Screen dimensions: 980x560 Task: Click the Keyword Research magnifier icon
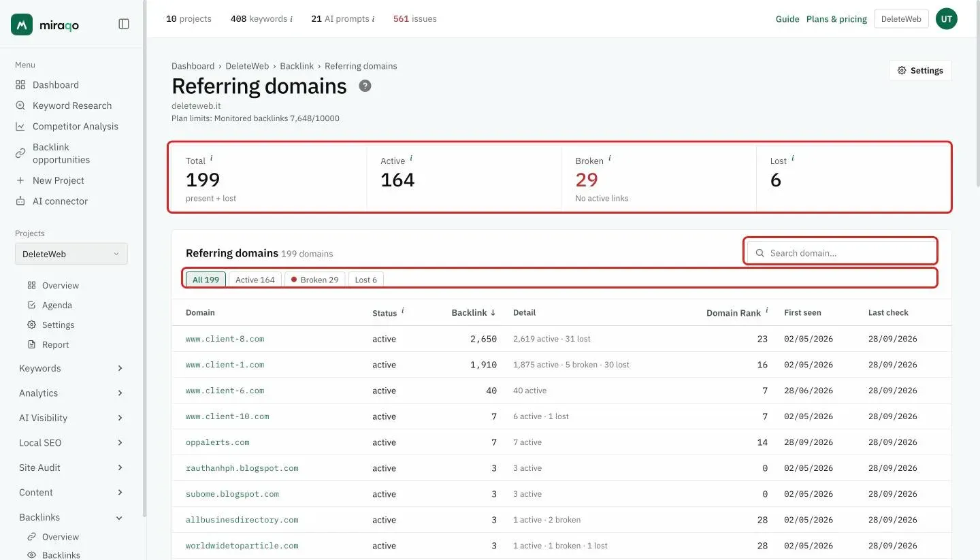(20, 105)
